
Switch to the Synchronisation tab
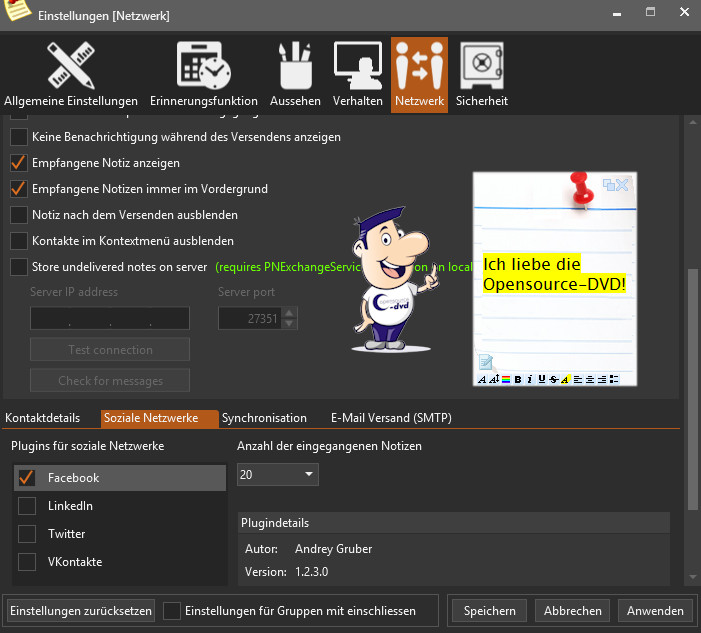click(264, 418)
